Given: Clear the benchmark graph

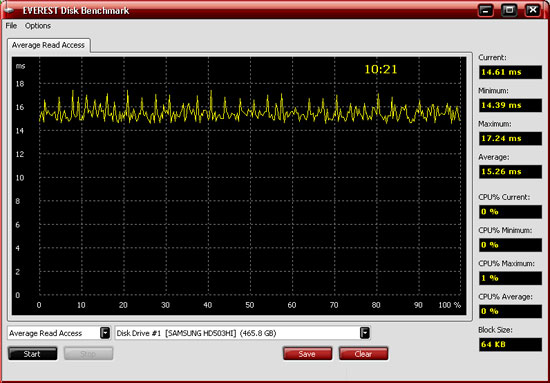Looking at the screenshot, I should [x=363, y=354].
